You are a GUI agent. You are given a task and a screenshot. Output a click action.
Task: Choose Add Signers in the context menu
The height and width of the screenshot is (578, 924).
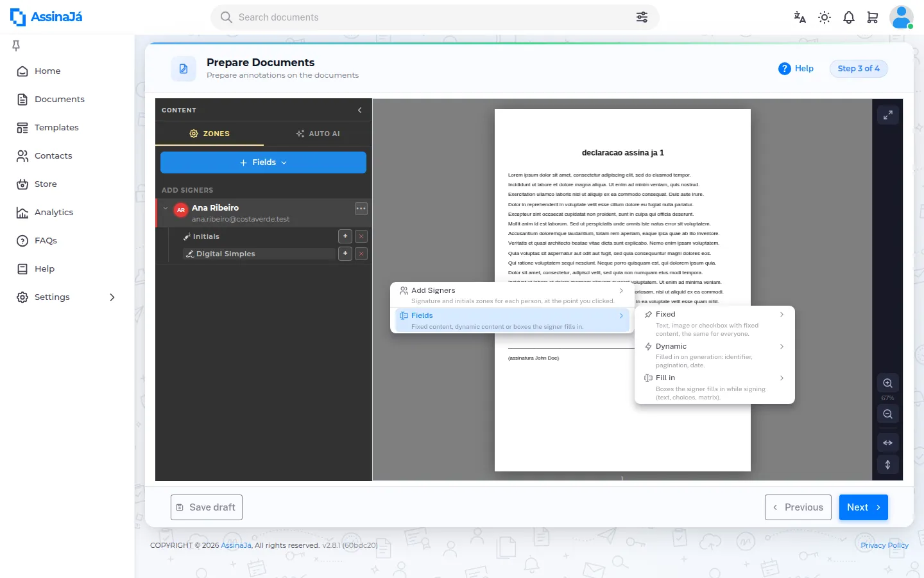pos(511,295)
